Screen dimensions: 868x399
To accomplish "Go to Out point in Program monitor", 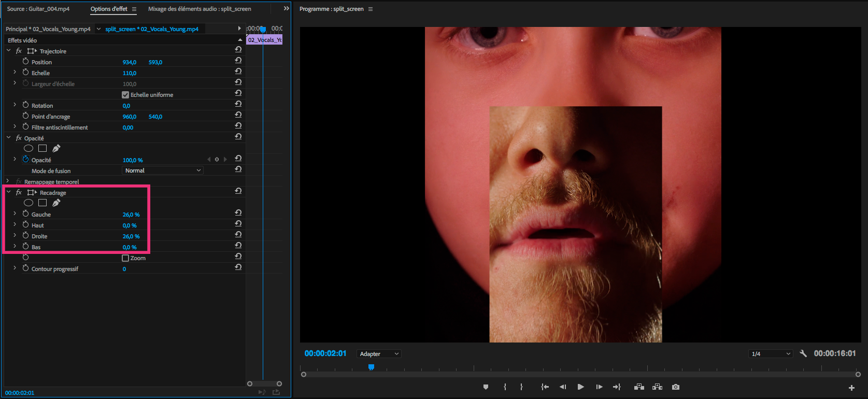I will (x=617, y=387).
